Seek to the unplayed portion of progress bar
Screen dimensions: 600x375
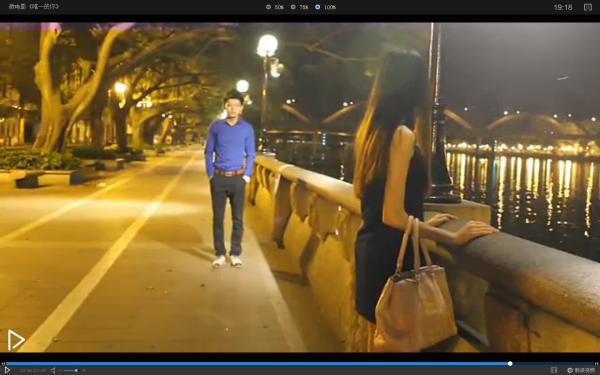pos(553,364)
